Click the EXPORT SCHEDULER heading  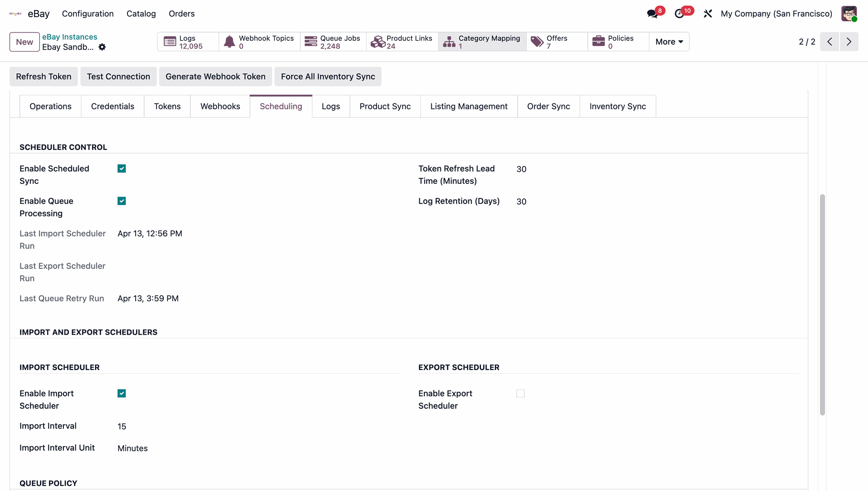[458, 368]
